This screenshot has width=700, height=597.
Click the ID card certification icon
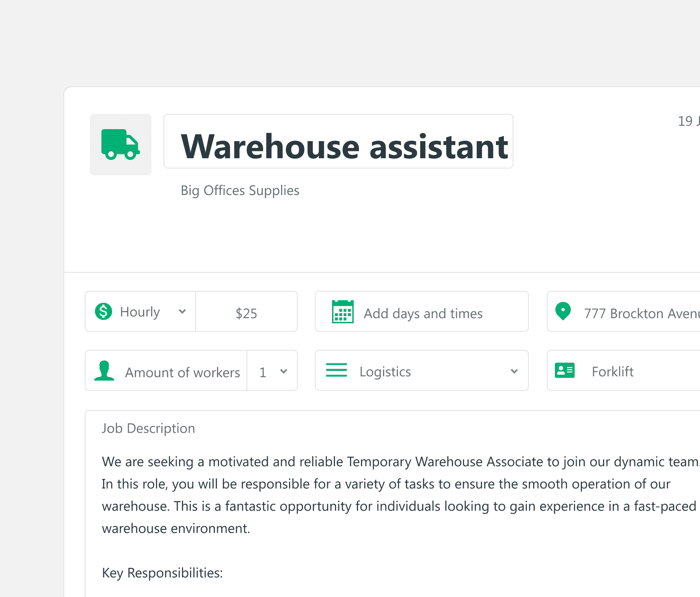click(x=564, y=370)
